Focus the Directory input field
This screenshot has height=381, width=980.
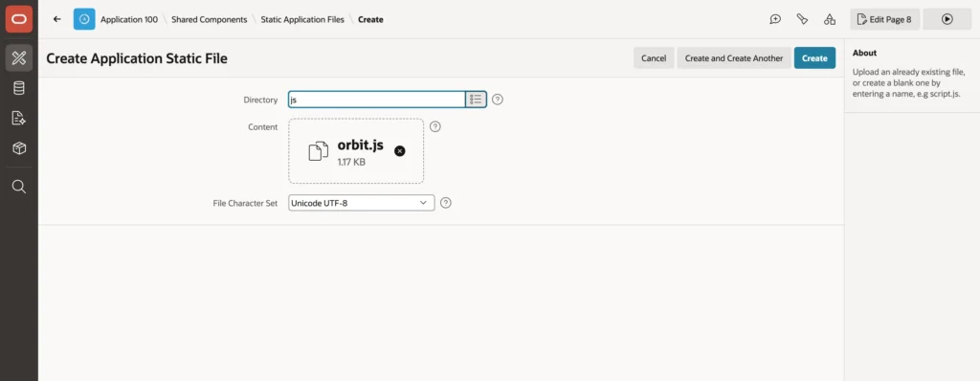tap(376, 100)
